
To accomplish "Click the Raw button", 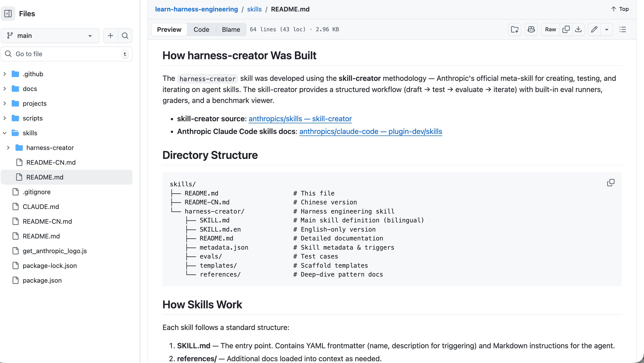I will (550, 29).
